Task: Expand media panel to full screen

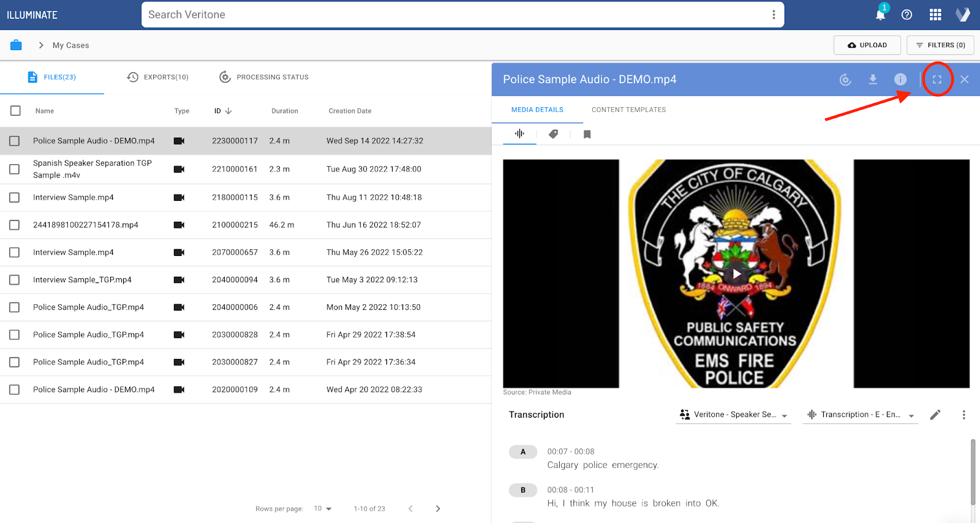Action: 937,80
